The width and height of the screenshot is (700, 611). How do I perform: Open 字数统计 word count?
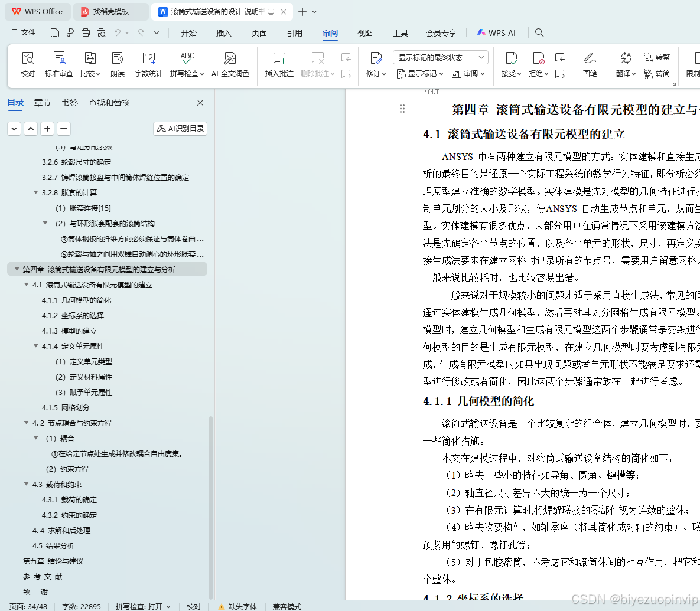pos(149,64)
